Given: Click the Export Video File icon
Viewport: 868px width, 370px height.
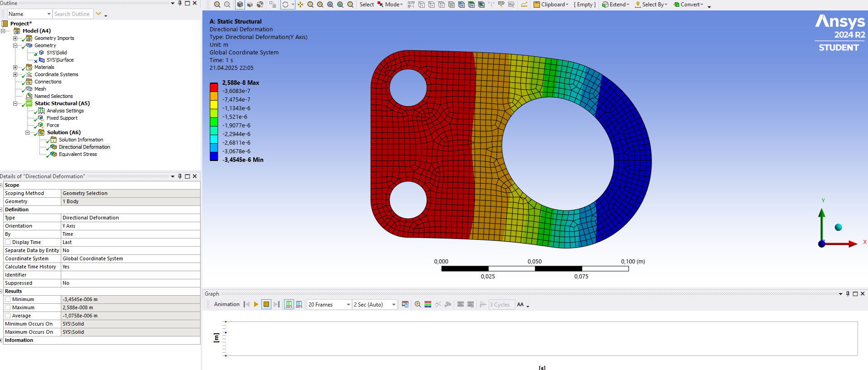Looking at the screenshot, I should pyautogui.click(x=405, y=304).
